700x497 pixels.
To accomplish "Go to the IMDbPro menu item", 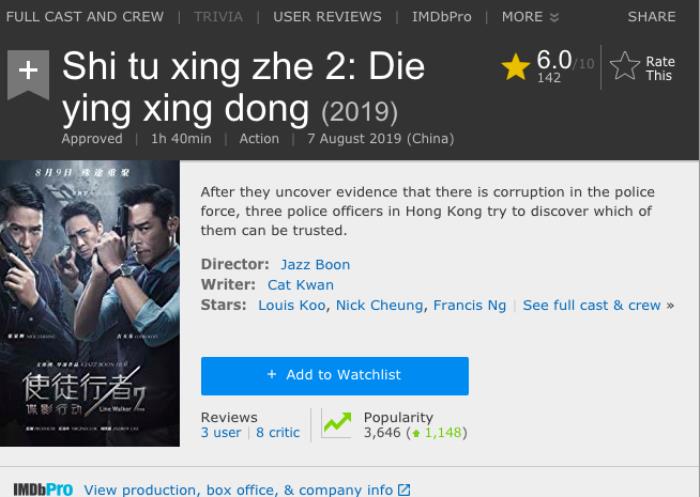I will (443, 16).
